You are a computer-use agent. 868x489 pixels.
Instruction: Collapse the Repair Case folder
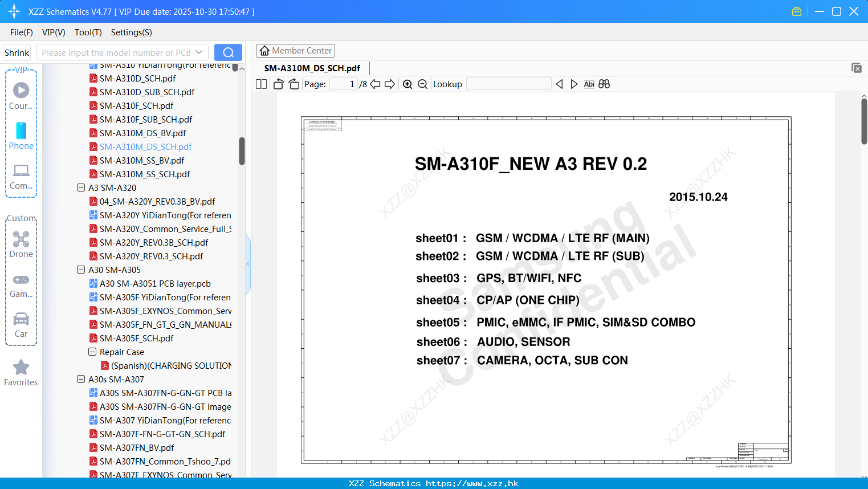tap(92, 352)
